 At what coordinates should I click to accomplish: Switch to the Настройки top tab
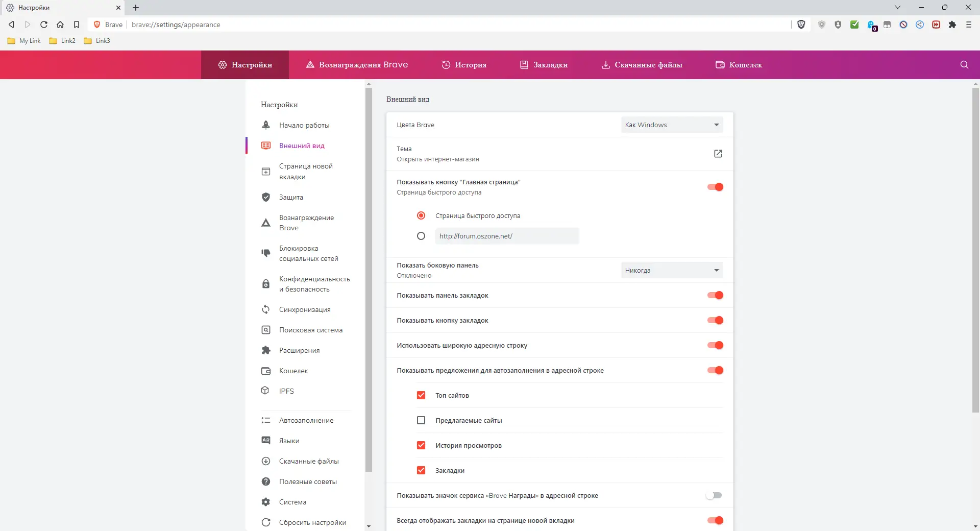245,65
